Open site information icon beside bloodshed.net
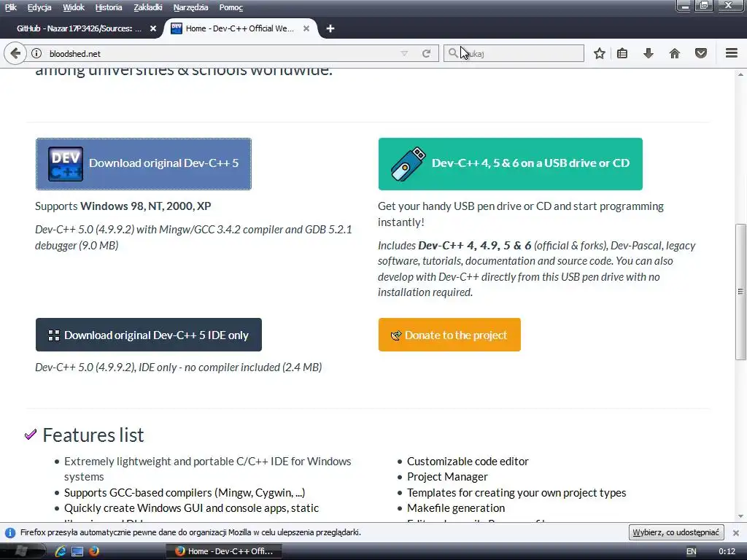The height and width of the screenshot is (560, 747). click(x=36, y=53)
